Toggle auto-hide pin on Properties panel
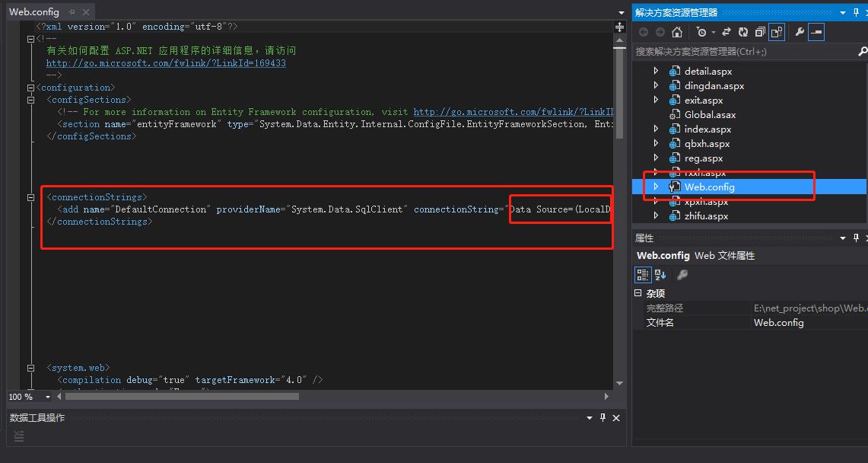The width and height of the screenshot is (868, 463). pos(857,238)
